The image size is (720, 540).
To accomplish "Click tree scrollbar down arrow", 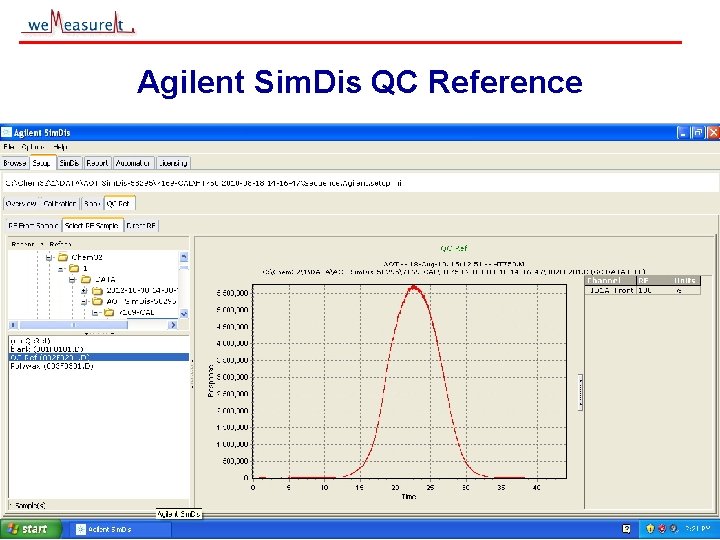I will 184,314.
